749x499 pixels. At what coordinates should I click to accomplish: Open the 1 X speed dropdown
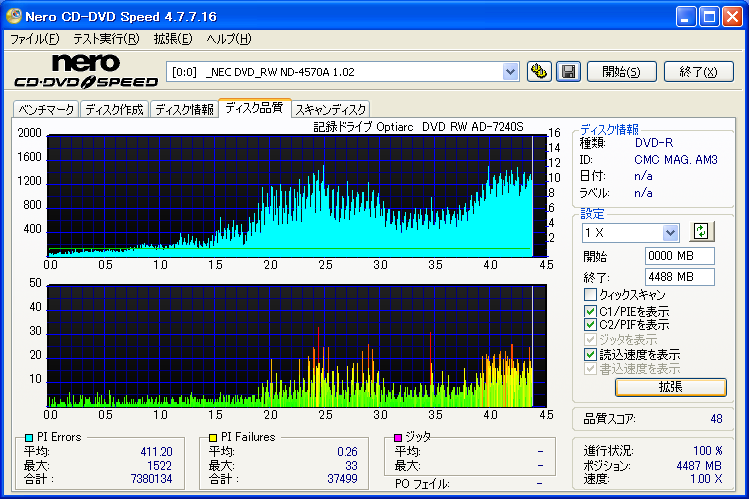[x=670, y=233]
